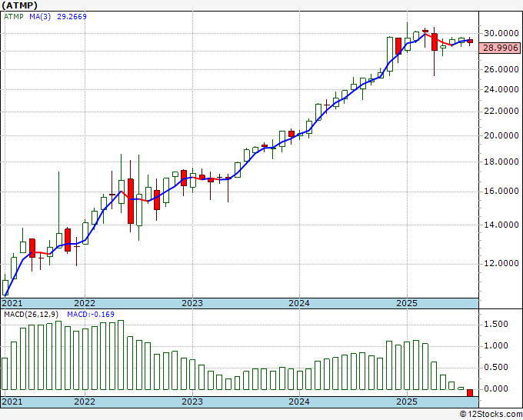Click 2023 on the price chart timeline

click(192, 303)
